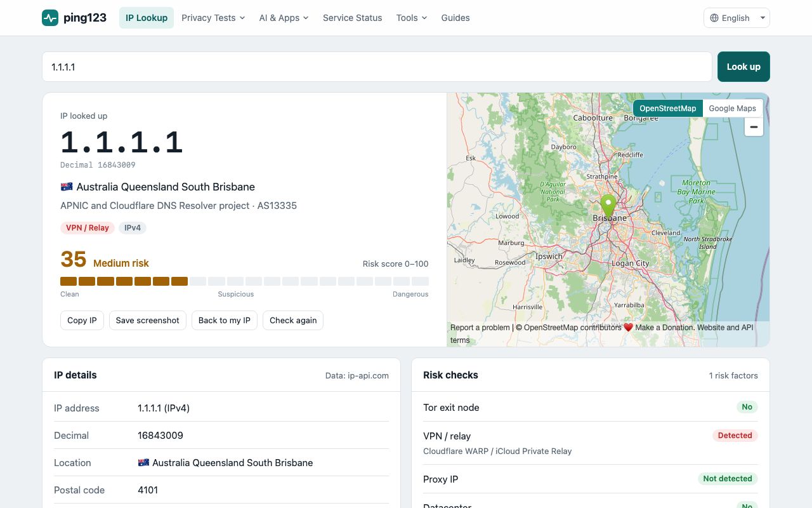Click the Australia flag beside South Brisbane heading
Image resolution: width=812 pixels, height=508 pixels.
(67, 187)
